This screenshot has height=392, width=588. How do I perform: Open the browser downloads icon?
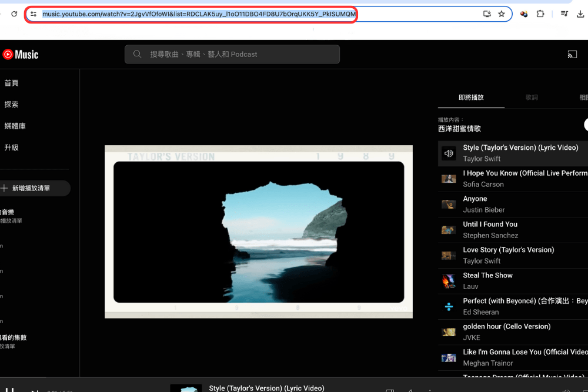tap(580, 14)
